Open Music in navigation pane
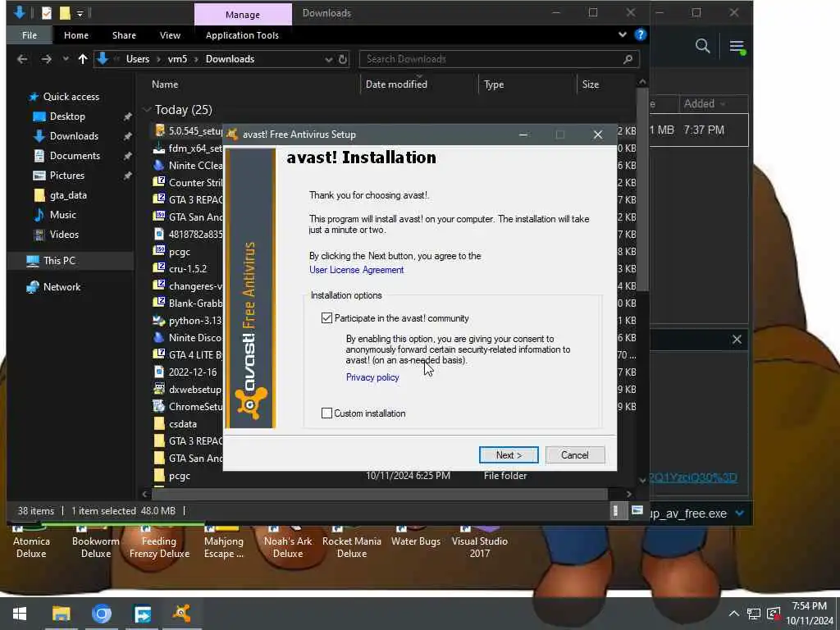The image size is (840, 630). click(x=62, y=215)
